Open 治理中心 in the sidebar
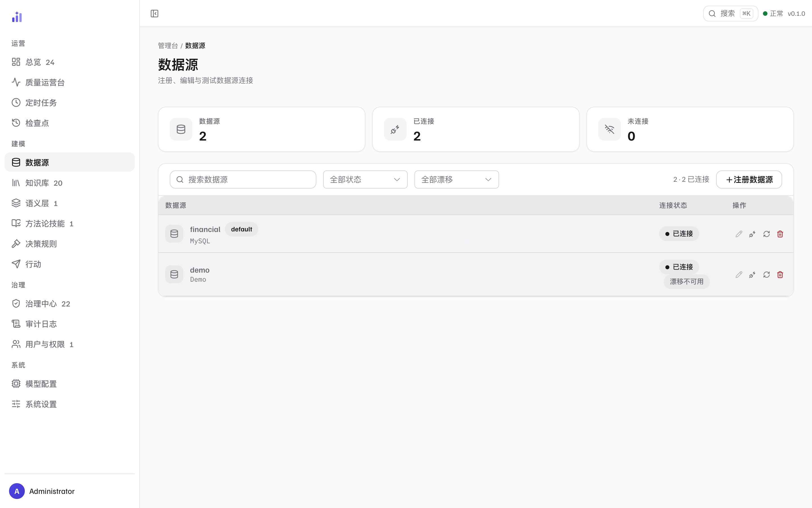812x508 pixels. point(69,304)
